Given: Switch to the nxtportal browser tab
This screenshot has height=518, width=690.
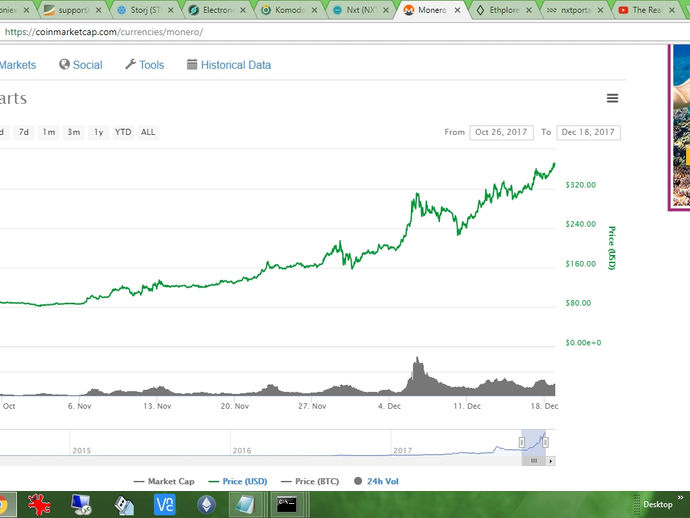Looking at the screenshot, I should pyautogui.click(x=575, y=10).
